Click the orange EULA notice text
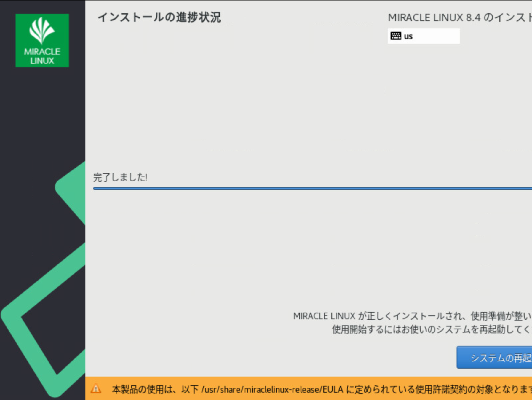The height and width of the screenshot is (400, 532). coord(322,389)
